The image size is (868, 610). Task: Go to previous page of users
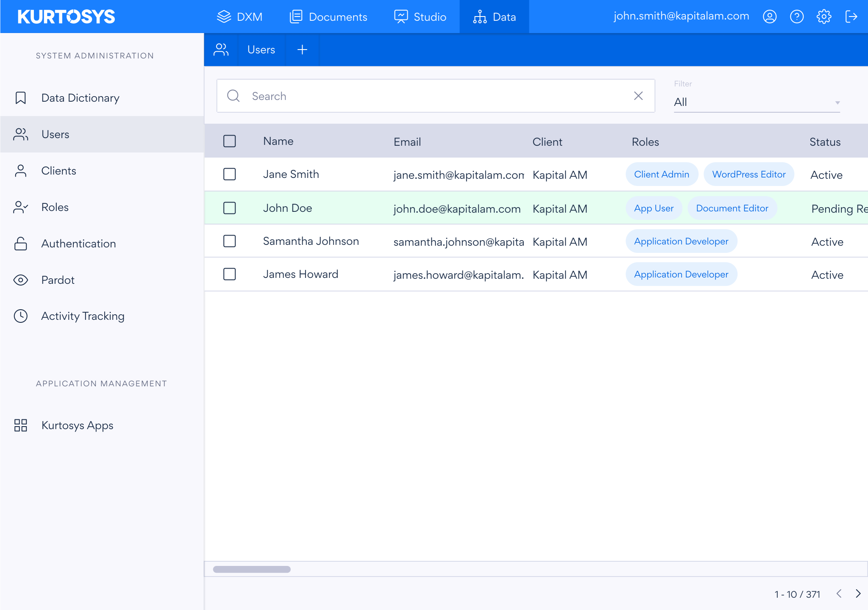click(x=839, y=593)
